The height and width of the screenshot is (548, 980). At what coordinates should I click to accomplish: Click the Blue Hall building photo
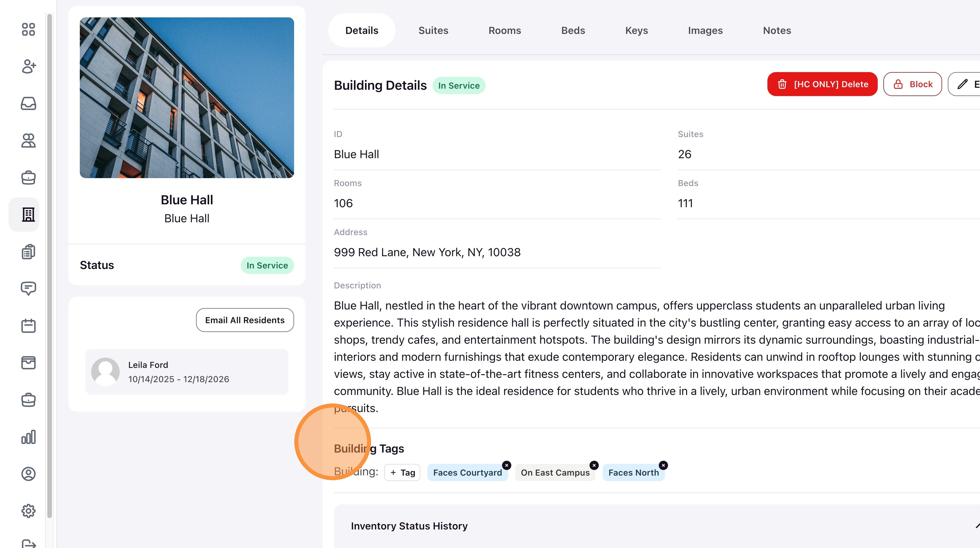click(x=186, y=98)
